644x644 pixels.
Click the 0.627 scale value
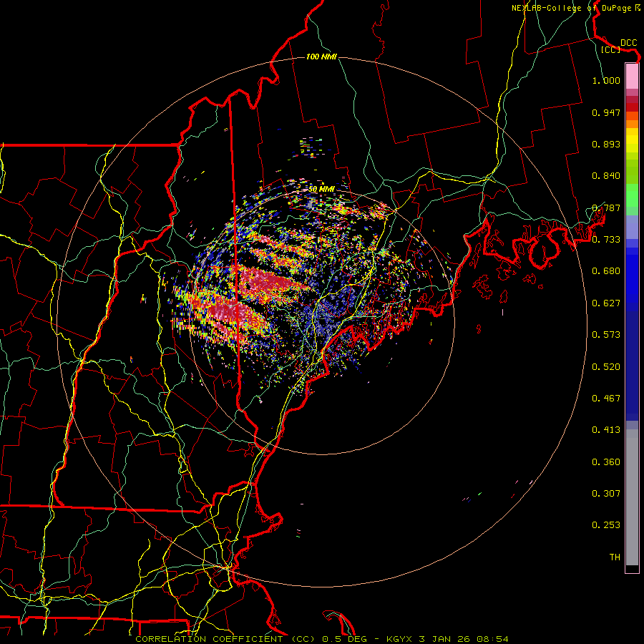pos(606,303)
